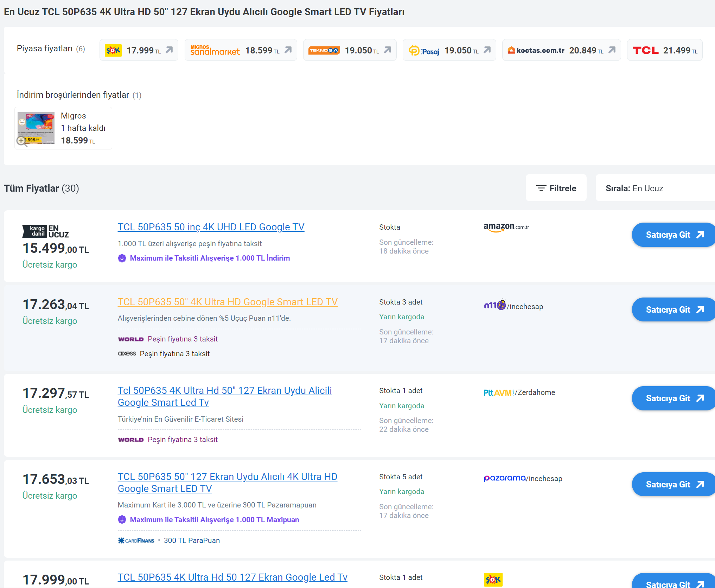Click the price 17.297,57 TL
The height and width of the screenshot is (588, 715).
56,394
